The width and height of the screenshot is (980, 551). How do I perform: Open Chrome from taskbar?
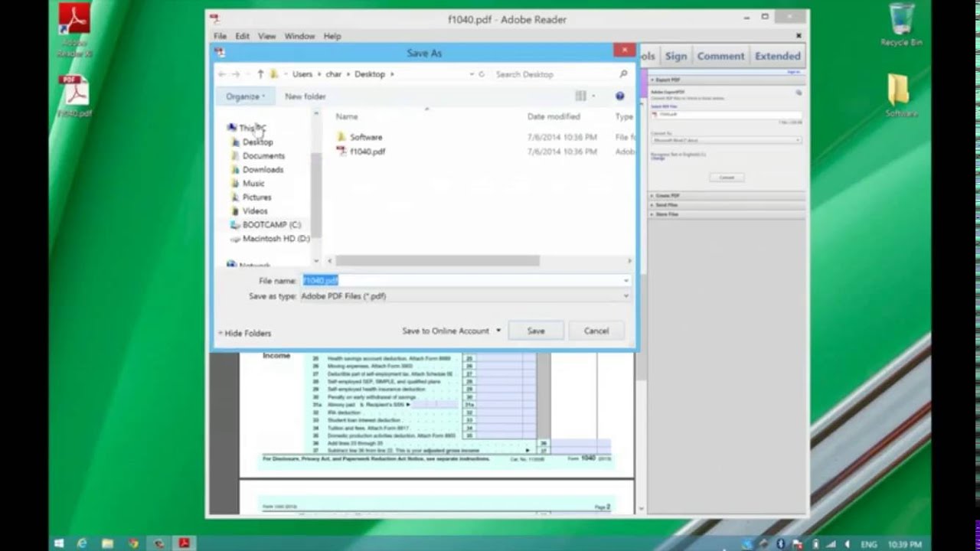coord(133,543)
